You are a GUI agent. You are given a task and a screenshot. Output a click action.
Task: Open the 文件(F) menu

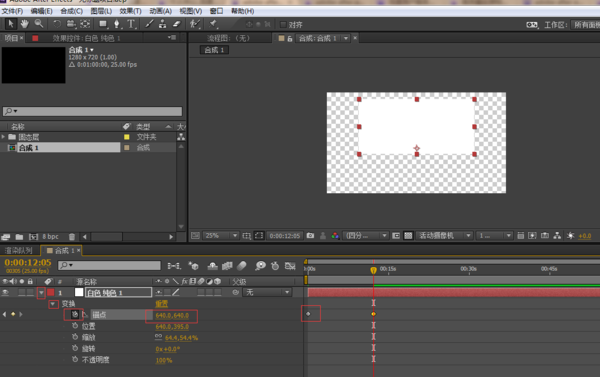point(12,11)
